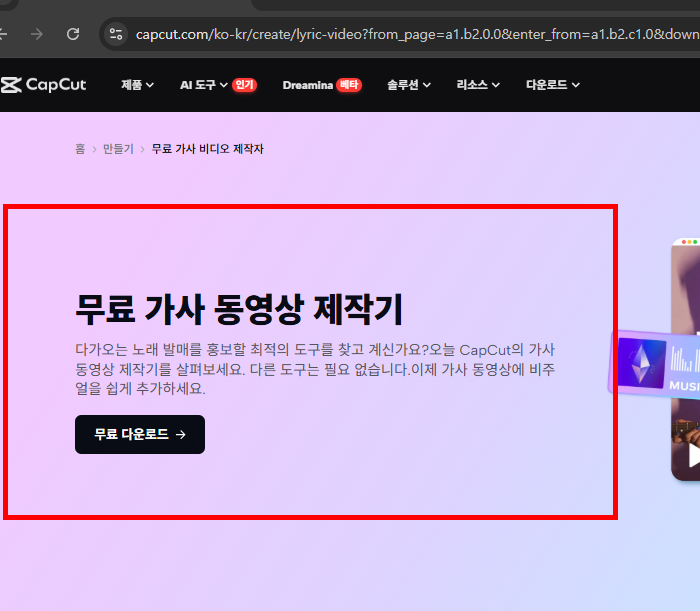Expand the 솔루션 dropdown menu
Screen dimensions: 700x611
[408, 85]
